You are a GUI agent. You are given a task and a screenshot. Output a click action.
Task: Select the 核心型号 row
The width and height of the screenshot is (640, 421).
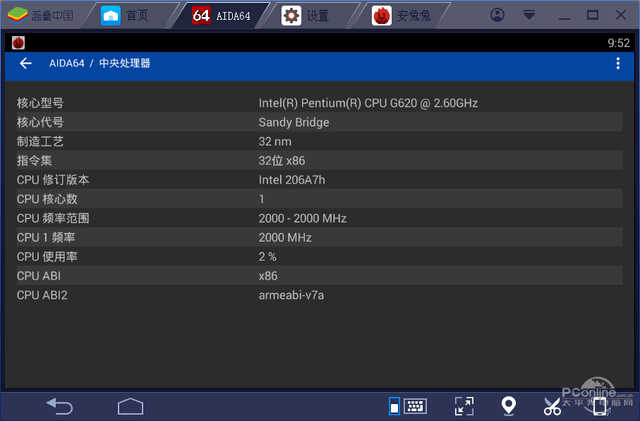(319, 103)
